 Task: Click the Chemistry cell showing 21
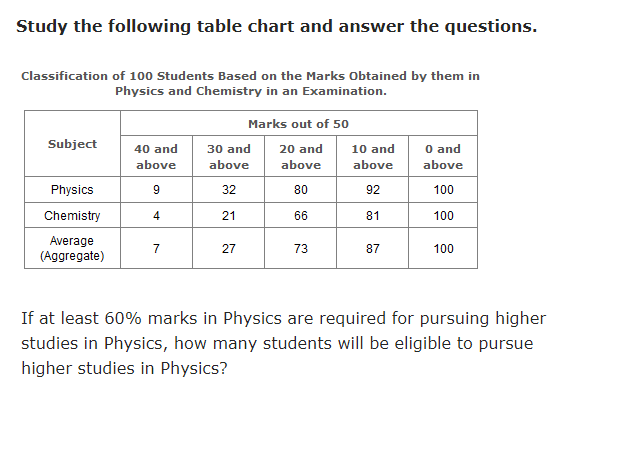[x=229, y=216]
